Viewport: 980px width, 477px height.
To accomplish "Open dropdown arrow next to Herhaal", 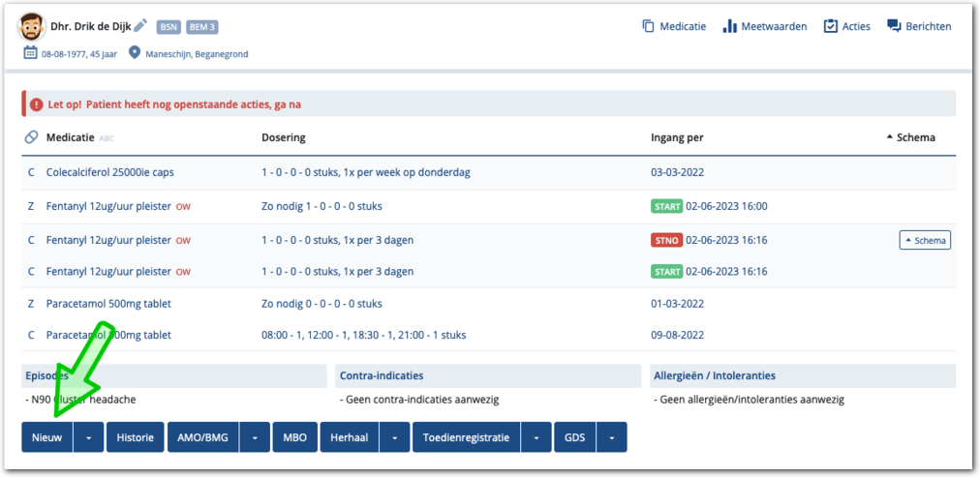I will 394,437.
